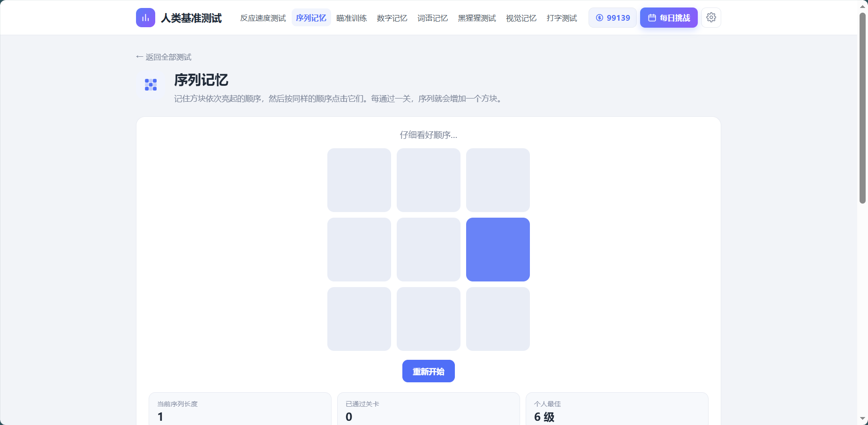Click the 已通过关卡 stat card
Screen dimensions: 868x425
(x=429, y=409)
